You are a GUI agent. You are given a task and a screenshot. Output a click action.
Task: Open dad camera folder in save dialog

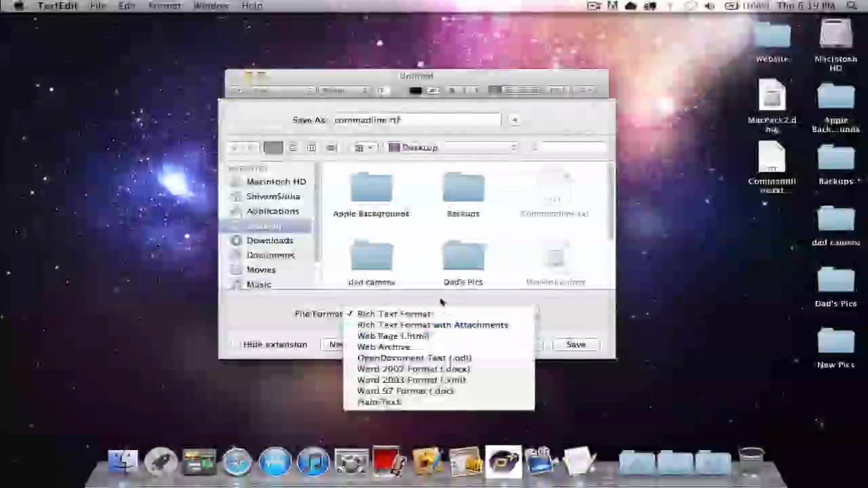(x=371, y=263)
